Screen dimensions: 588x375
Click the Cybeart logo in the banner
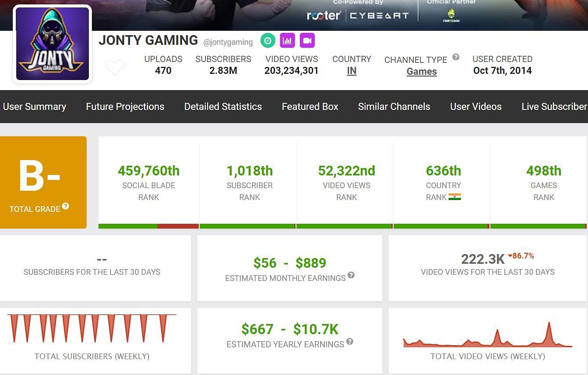(x=379, y=16)
